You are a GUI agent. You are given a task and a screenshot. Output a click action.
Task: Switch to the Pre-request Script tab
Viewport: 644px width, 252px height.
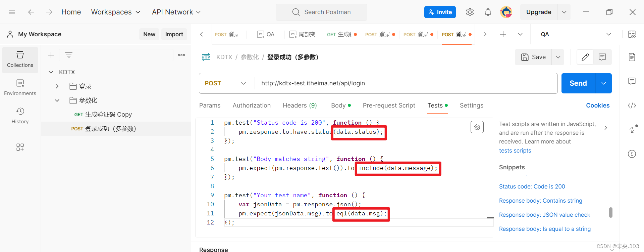(389, 106)
